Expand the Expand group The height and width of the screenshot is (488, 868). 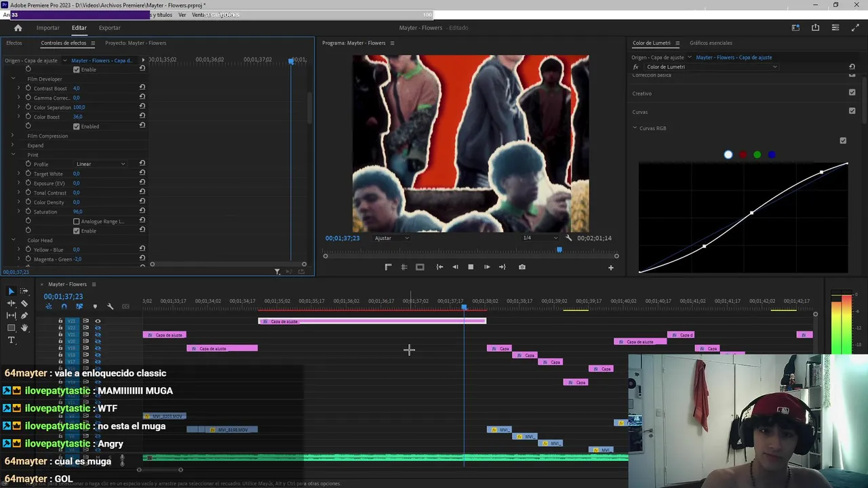13,145
